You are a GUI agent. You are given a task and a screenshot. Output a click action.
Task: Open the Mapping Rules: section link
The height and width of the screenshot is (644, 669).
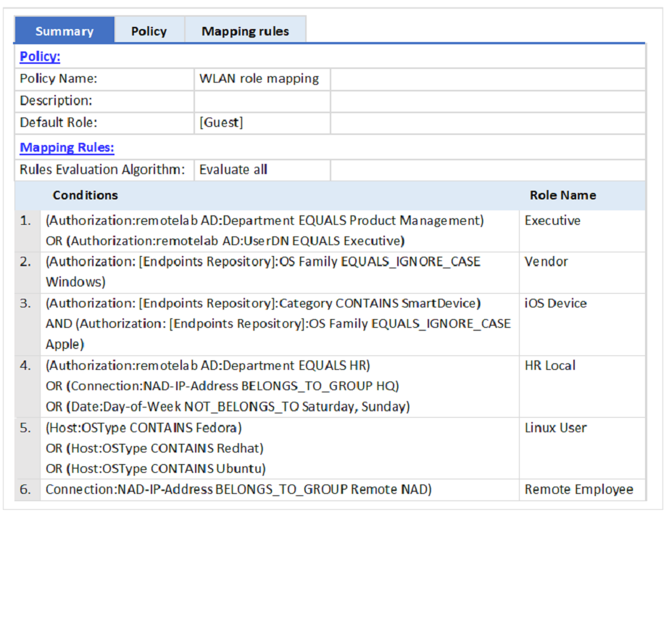coord(67,147)
